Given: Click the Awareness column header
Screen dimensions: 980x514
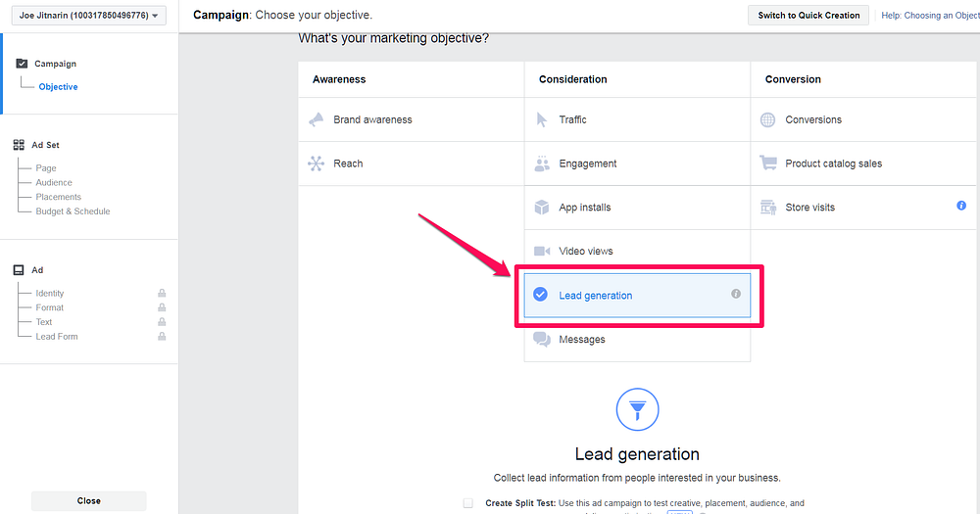Looking at the screenshot, I should (339, 79).
